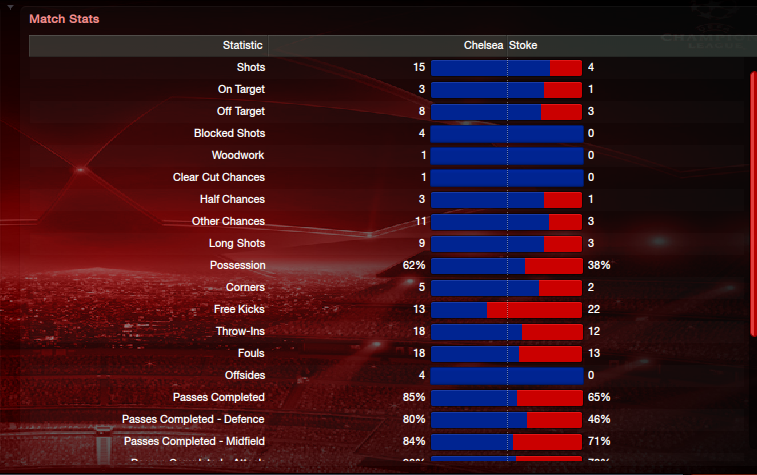Screen dimensions: 757x475
Task: Click the Clear Cut Chances label
Action: tap(219, 177)
